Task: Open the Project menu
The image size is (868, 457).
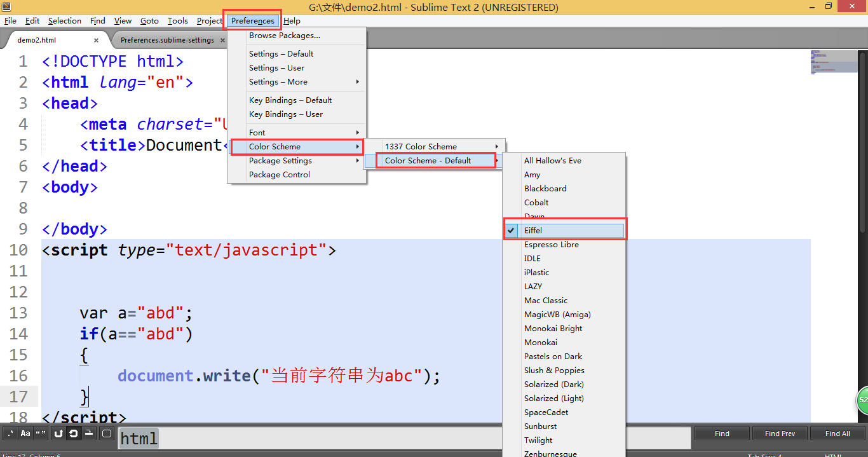Action: pyautogui.click(x=210, y=21)
